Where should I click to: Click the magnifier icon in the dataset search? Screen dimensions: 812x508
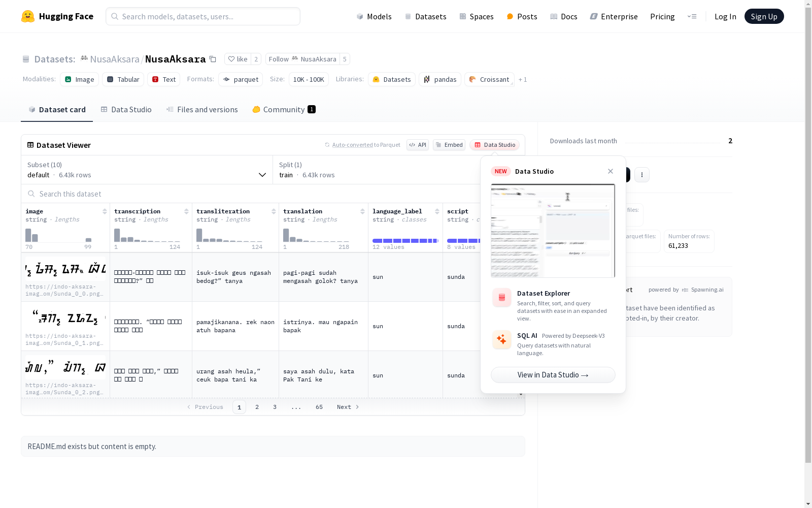coord(31,194)
